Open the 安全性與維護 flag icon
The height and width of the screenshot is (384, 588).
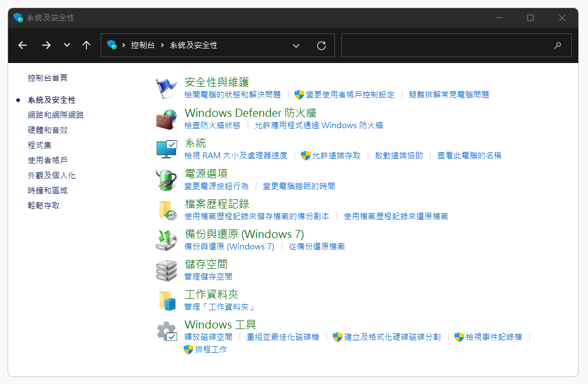click(x=166, y=88)
